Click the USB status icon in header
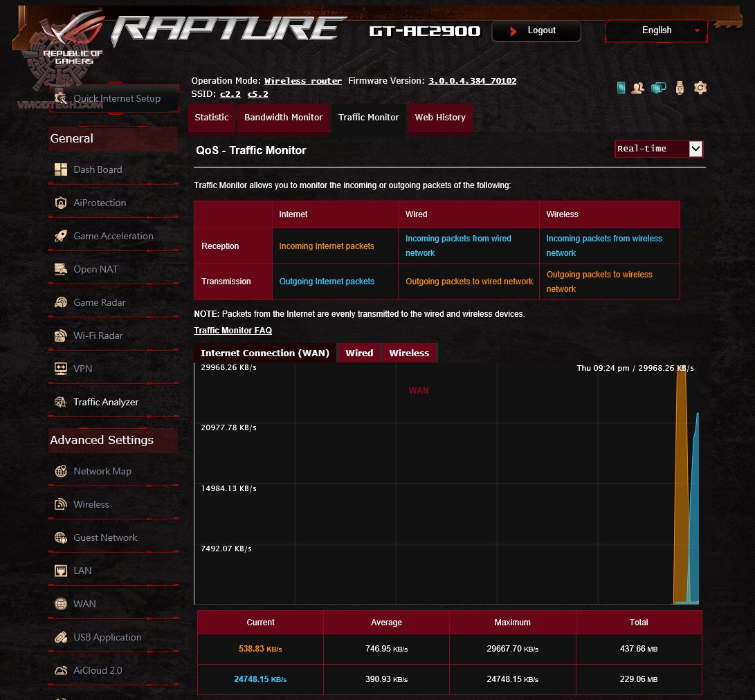This screenshot has width=755, height=700. [x=680, y=88]
